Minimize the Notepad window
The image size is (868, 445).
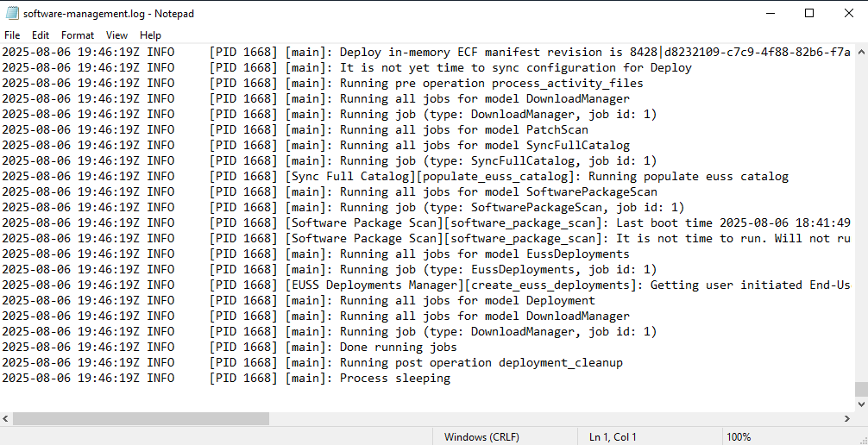770,13
